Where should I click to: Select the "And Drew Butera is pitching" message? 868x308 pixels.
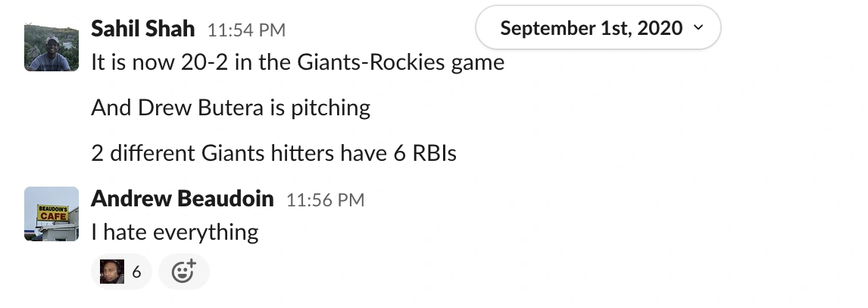[231, 108]
